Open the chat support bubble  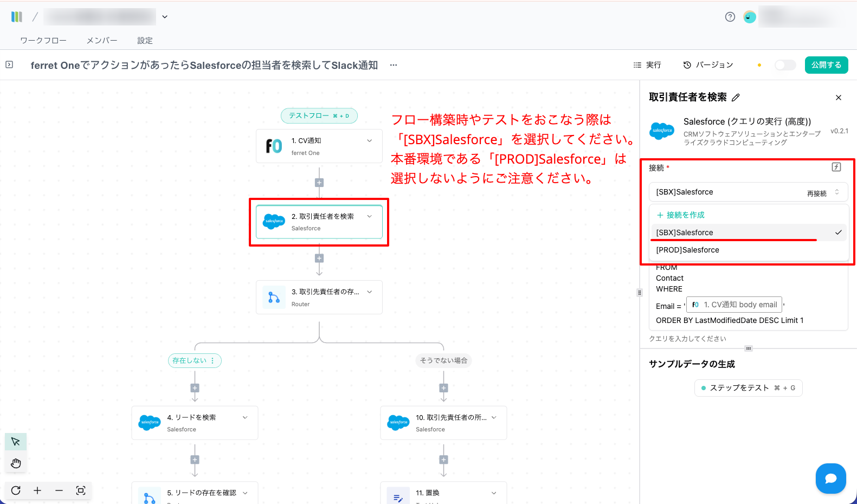[x=831, y=479]
